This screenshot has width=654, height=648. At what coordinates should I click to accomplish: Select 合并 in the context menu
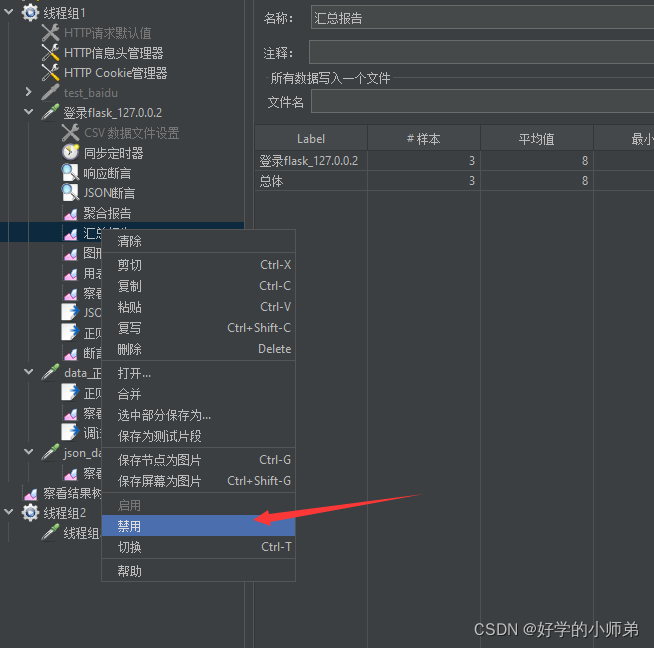tap(199, 394)
